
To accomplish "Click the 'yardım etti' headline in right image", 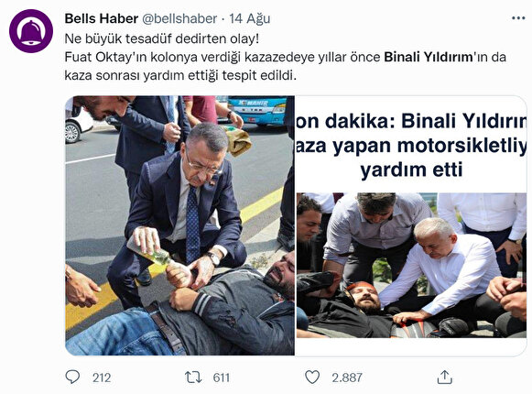I will pos(411,170).
